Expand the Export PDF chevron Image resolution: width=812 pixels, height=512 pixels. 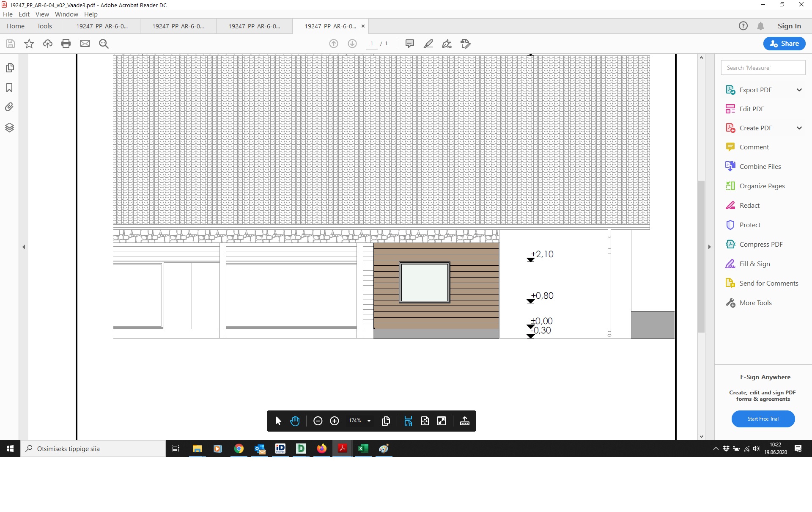pyautogui.click(x=799, y=90)
